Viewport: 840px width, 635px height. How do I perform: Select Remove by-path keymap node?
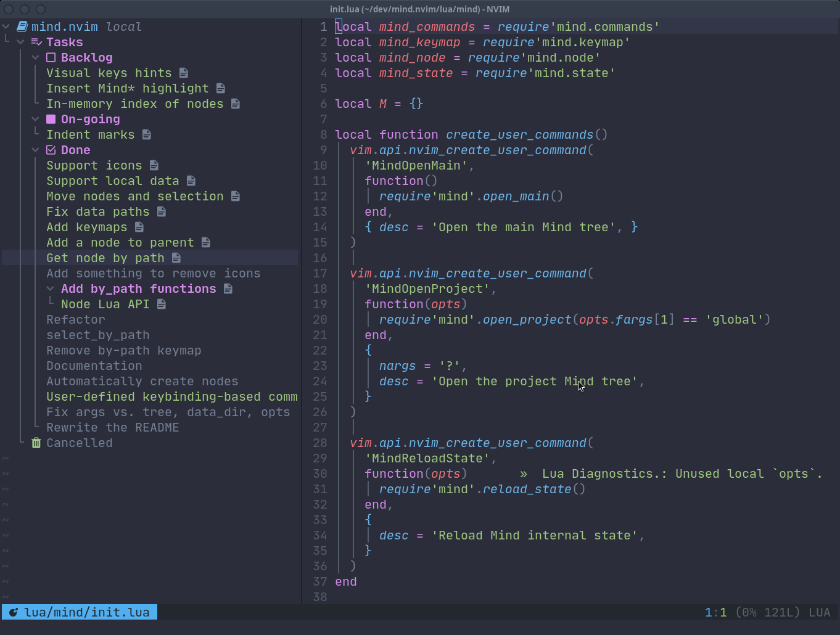(124, 350)
